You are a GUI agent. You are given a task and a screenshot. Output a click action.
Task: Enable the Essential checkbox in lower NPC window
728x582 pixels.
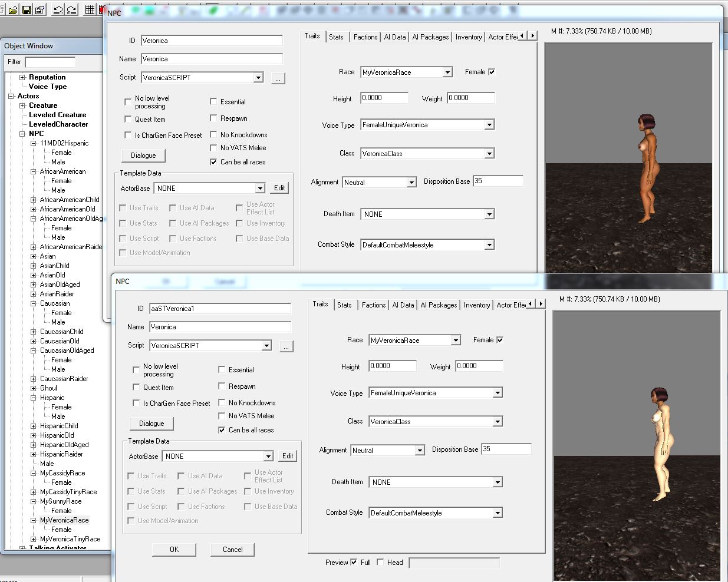click(222, 369)
